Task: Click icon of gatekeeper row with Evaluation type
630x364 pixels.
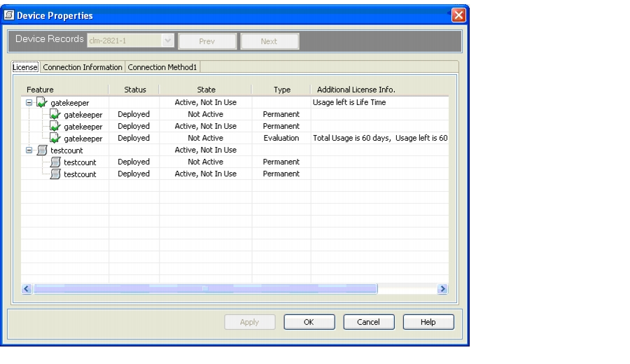Action: [x=55, y=138]
